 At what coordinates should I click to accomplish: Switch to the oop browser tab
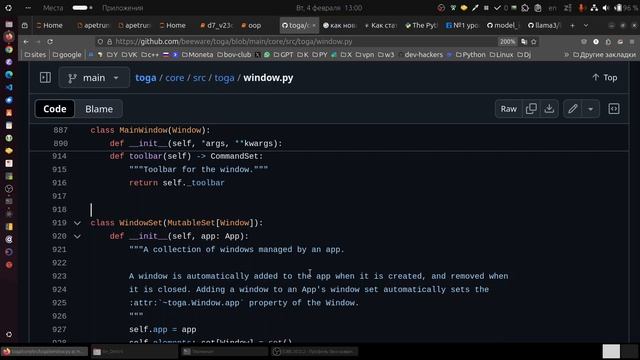click(251, 25)
